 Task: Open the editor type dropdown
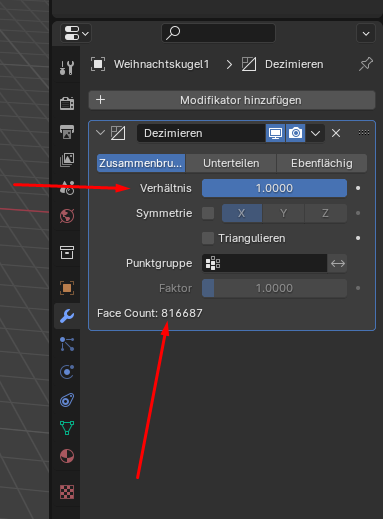[x=76, y=33]
